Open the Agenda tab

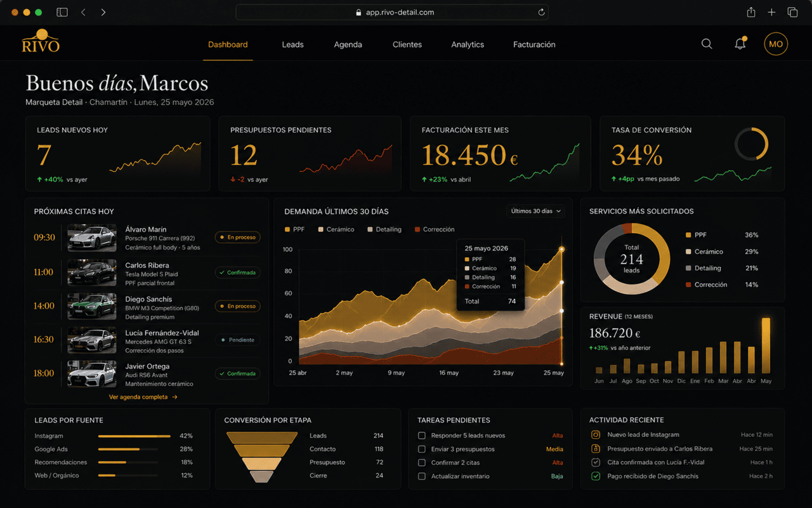point(348,44)
